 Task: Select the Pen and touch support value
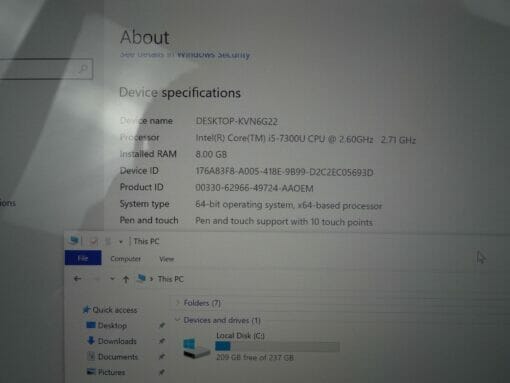284,221
